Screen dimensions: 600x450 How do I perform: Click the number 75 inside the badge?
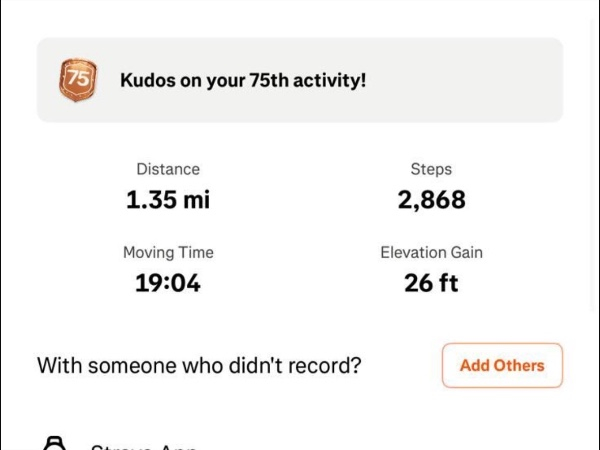coord(77,77)
